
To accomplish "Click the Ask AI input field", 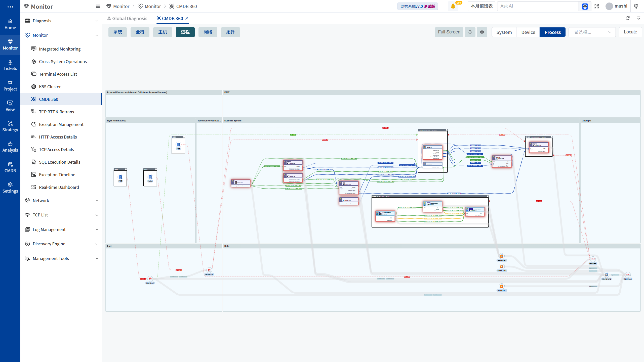I will [x=538, y=6].
